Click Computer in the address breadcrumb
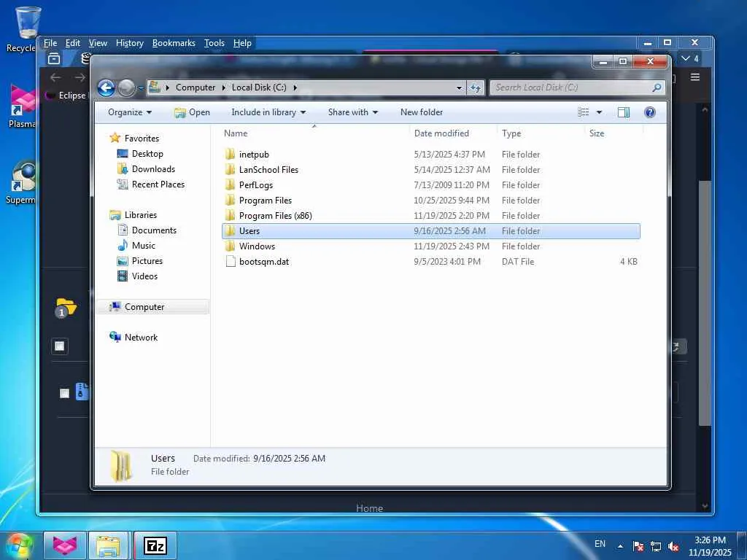 pos(196,87)
